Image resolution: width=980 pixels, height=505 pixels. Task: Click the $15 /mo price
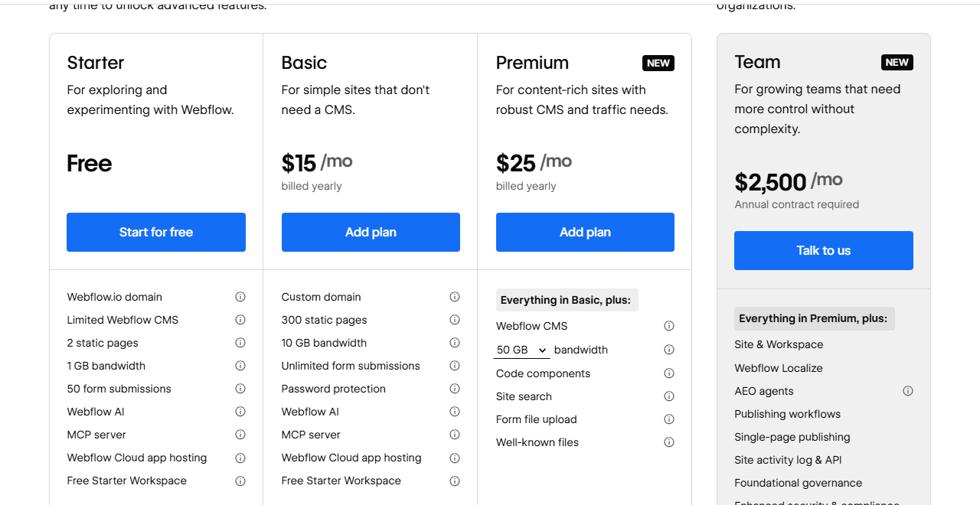317,162
